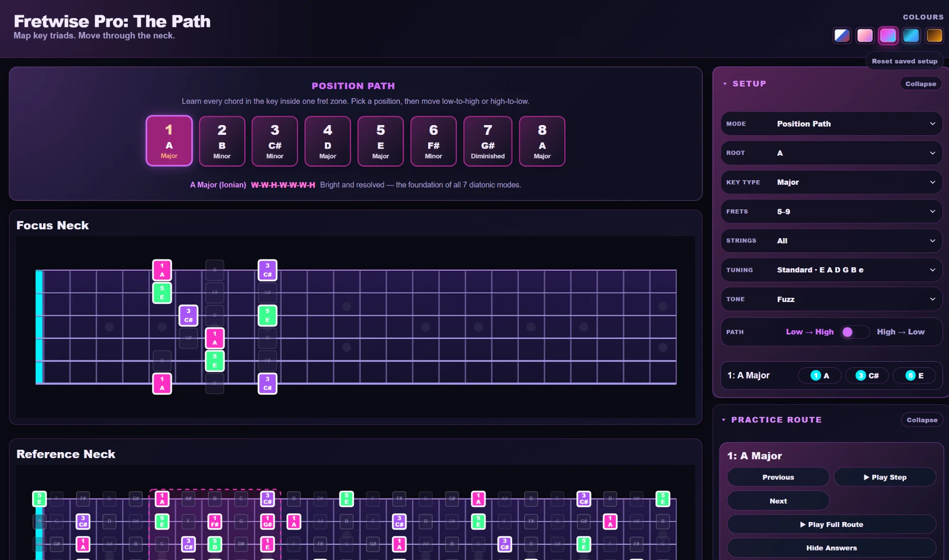
Task: Click the 1: A Major route heading
Action: click(754, 456)
